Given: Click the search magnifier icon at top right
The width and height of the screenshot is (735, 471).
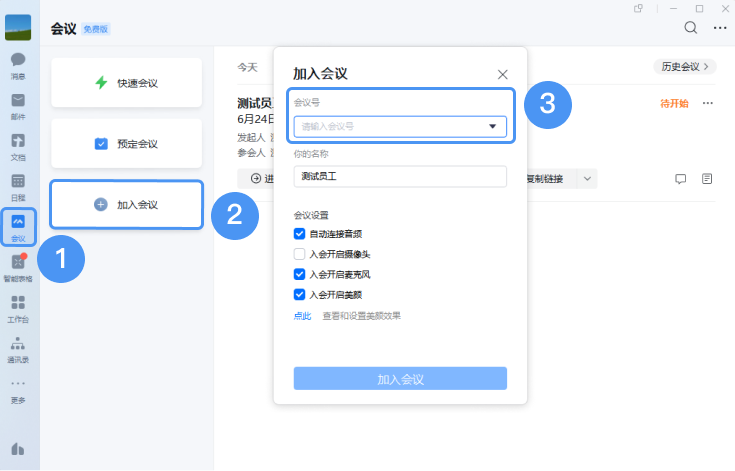Looking at the screenshot, I should pyautogui.click(x=691, y=28).
